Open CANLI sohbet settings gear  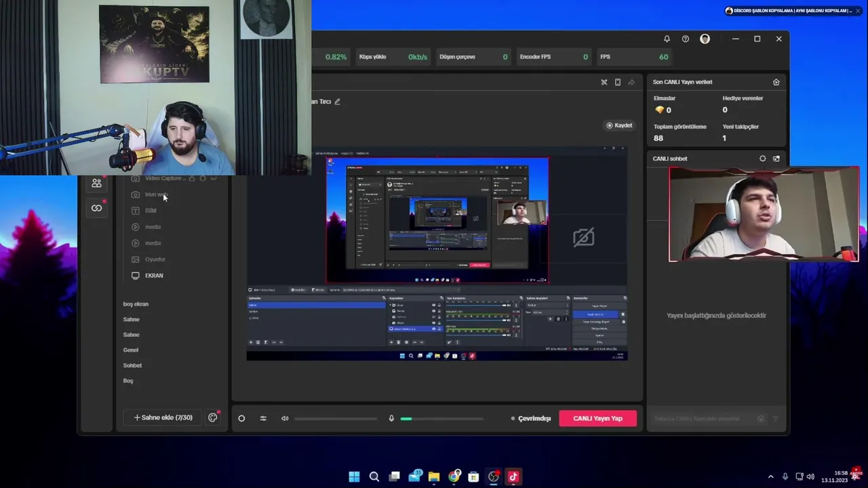pyautogui.click(x=763, y=159)
